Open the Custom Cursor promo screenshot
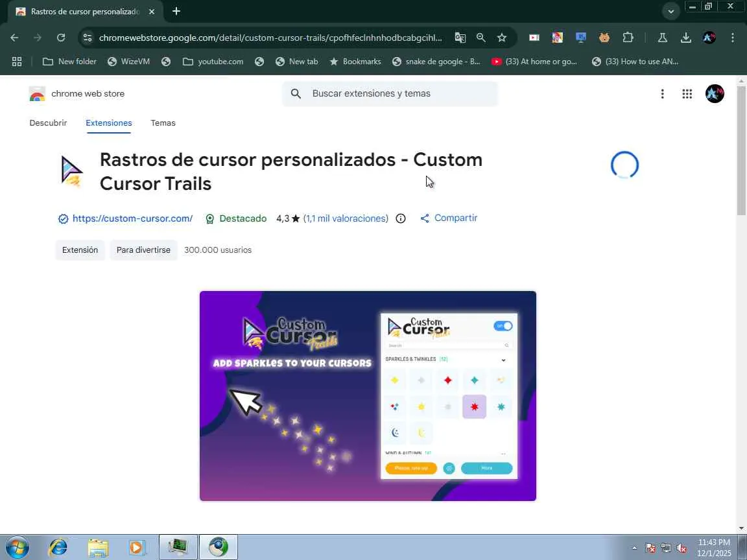The width and height of the screenshot is (747, 560). click(x=368, y=396)
